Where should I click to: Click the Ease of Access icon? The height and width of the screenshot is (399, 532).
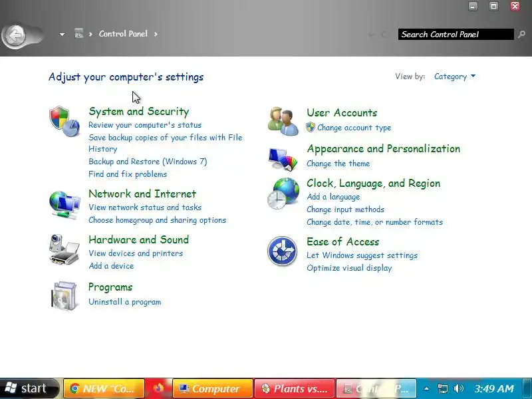click(x=282, y=251)
